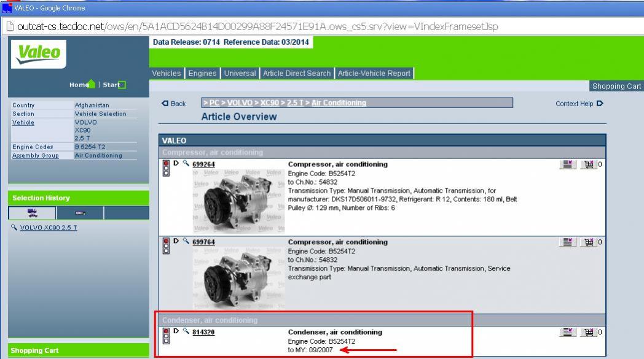
Task: Select the vehicle history tab with car icon
Action: [x=32, y=213]
